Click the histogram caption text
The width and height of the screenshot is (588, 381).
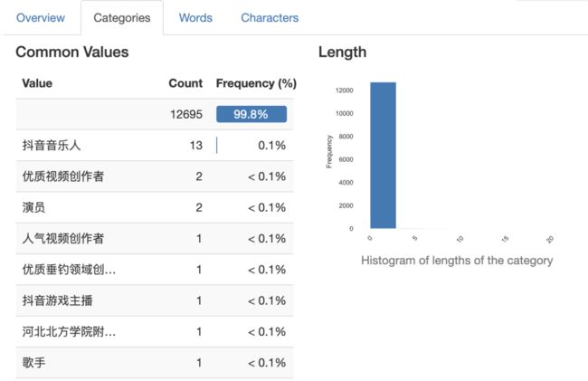(457, 261)
